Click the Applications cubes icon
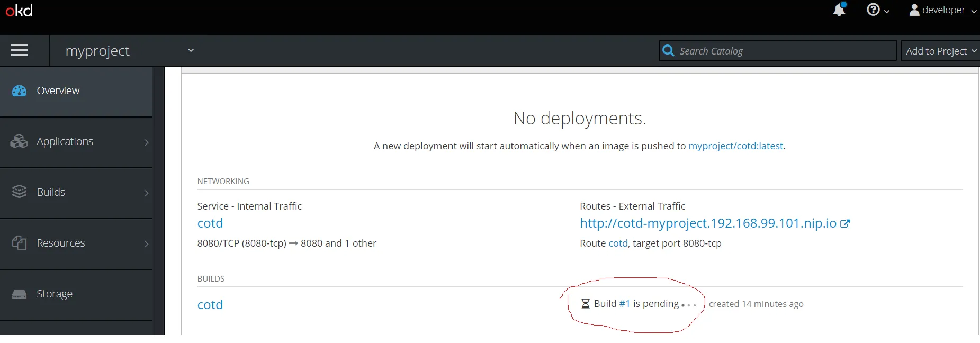The image size is (980, 343). [19, 141]
